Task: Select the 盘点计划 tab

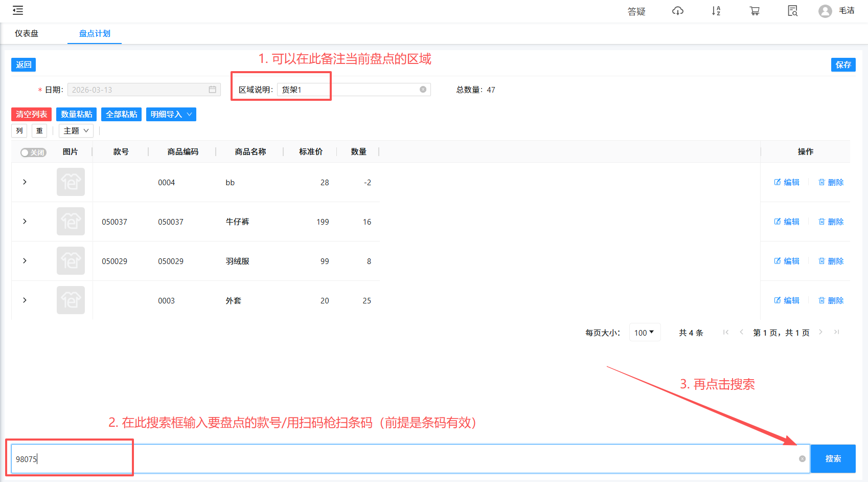Action: (95, 34)
